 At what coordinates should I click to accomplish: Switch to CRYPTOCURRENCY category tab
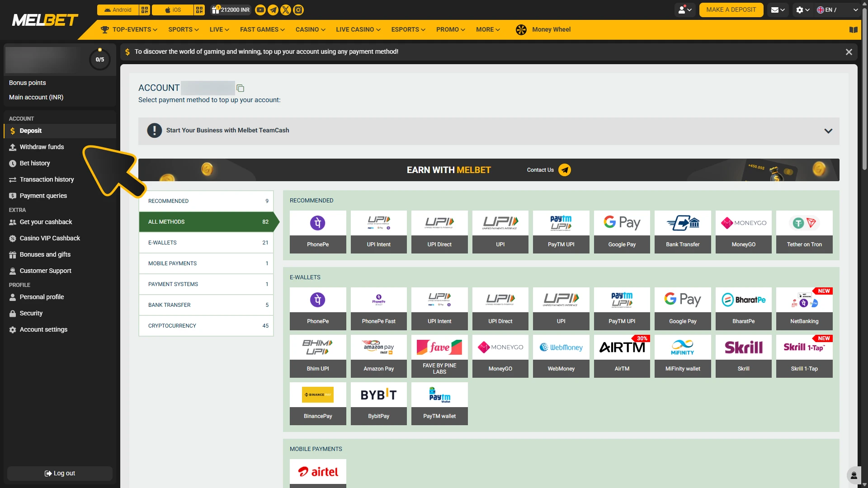click(x=206, y=326)
